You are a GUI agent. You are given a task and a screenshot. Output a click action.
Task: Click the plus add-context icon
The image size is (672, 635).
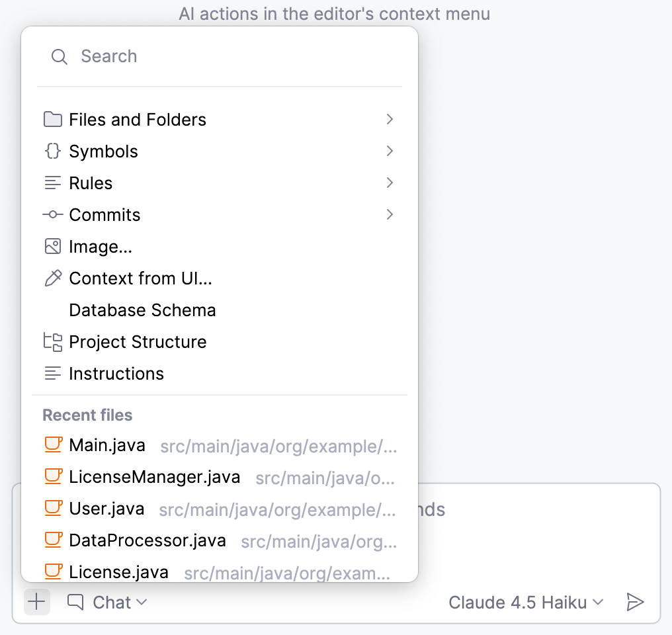(37, 602)
